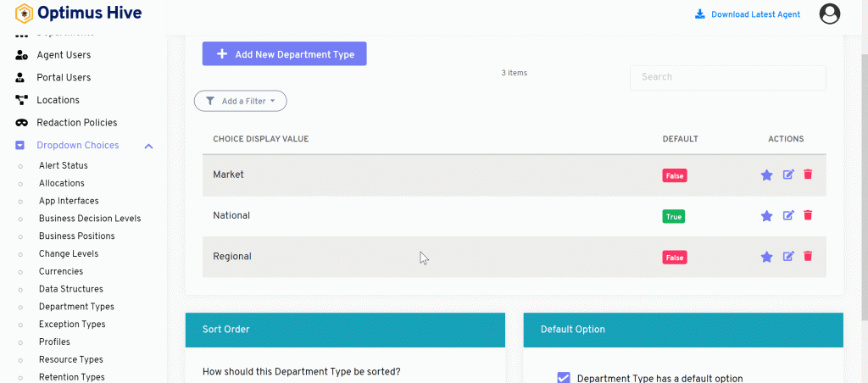Click the National row name
This screenshot has height=383, width=868.
point(231,215)
